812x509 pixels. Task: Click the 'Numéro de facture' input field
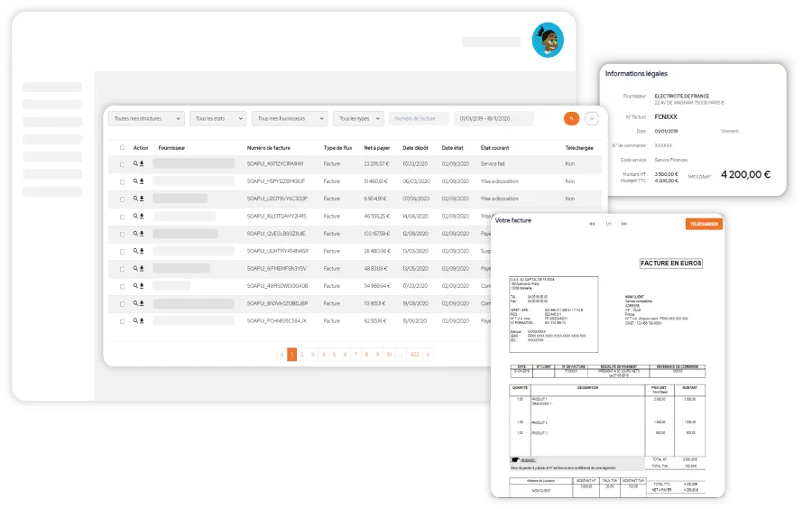(x=419, y=118)
